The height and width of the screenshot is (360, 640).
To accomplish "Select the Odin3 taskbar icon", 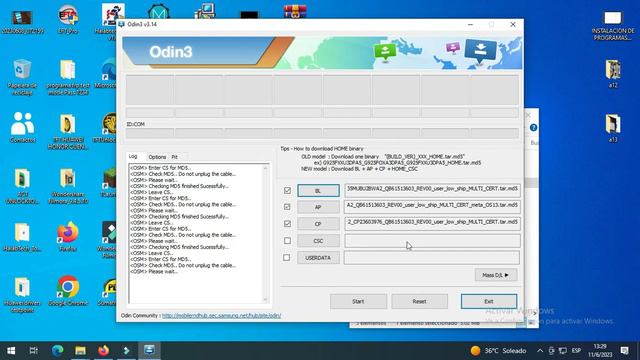I will click(149, 351).
